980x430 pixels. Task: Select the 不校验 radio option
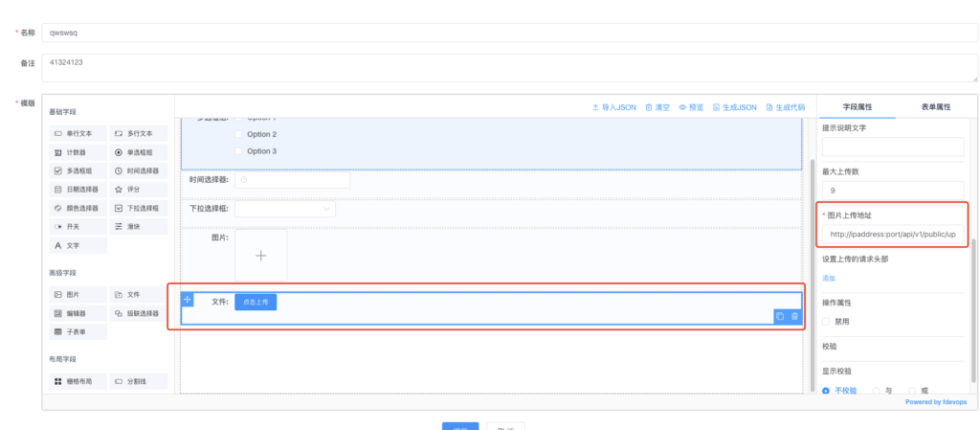pyautogui.click(x=826, y=391)
